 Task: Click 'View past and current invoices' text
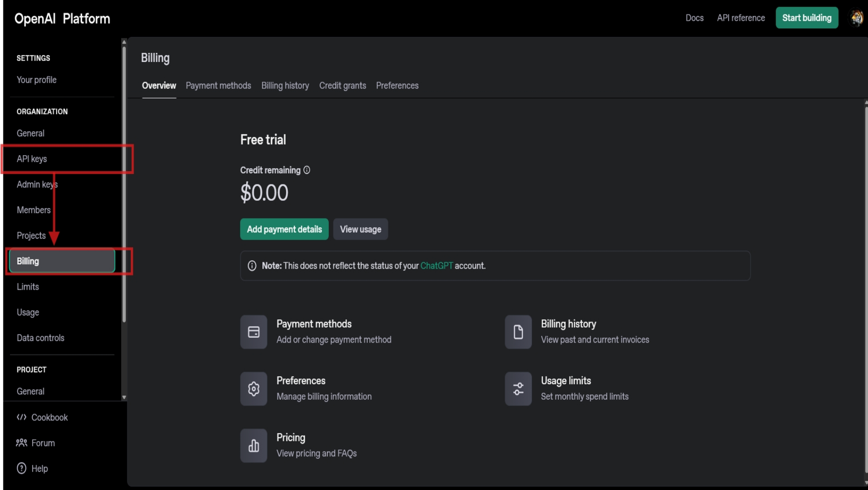pyautogui.click(x=595, y=340)
